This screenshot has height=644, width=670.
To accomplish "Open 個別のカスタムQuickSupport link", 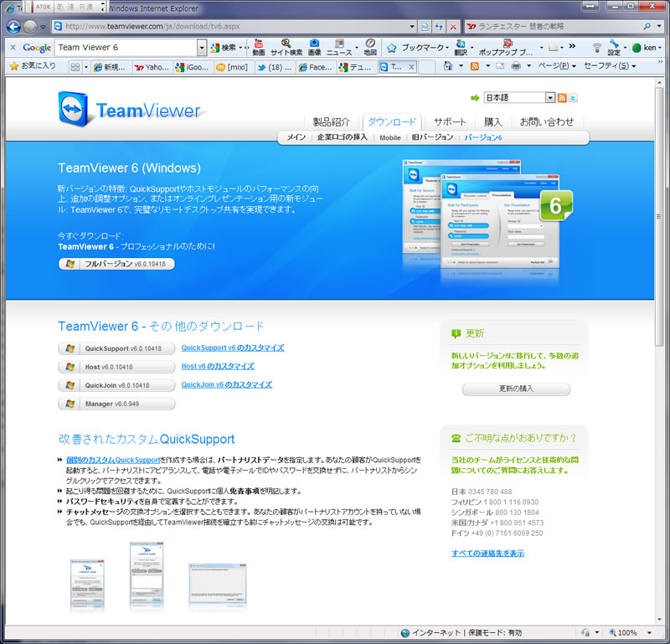I will pos(113,460).
